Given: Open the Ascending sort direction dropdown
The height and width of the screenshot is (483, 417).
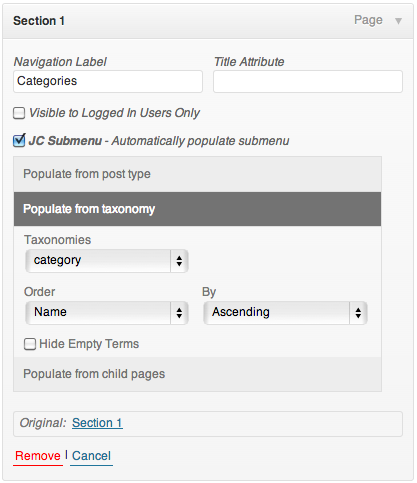Looking at the screenshot, I should click(x=286, y=313).
